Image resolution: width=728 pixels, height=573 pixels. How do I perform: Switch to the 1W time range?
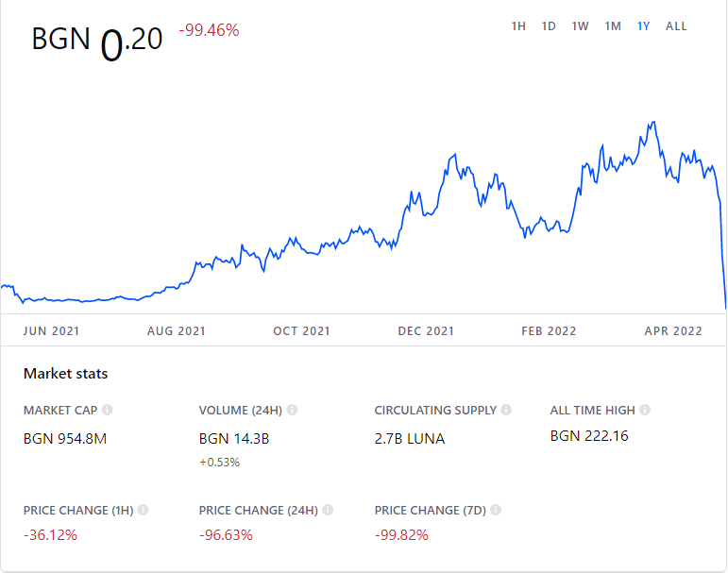coord(580,26)
